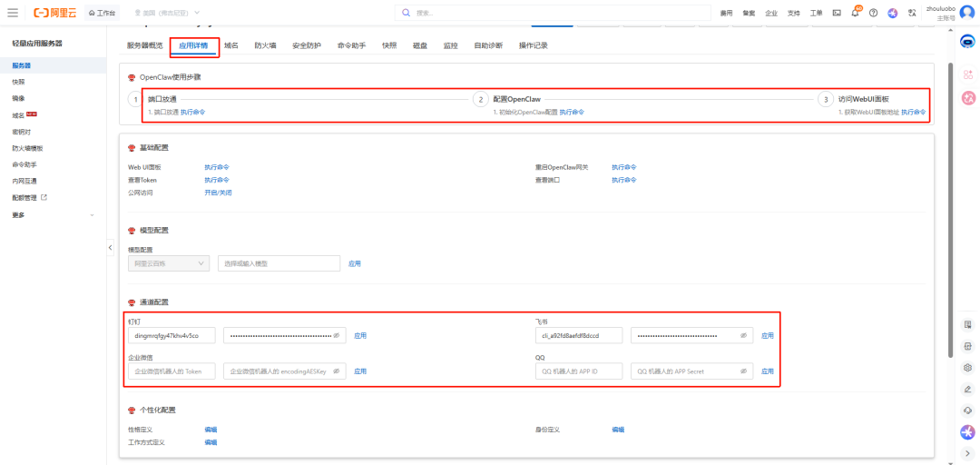The width and height of the screenshot is (980, 465).
Task: Click the pink circular icon in right rail
Action: point(968,97)
